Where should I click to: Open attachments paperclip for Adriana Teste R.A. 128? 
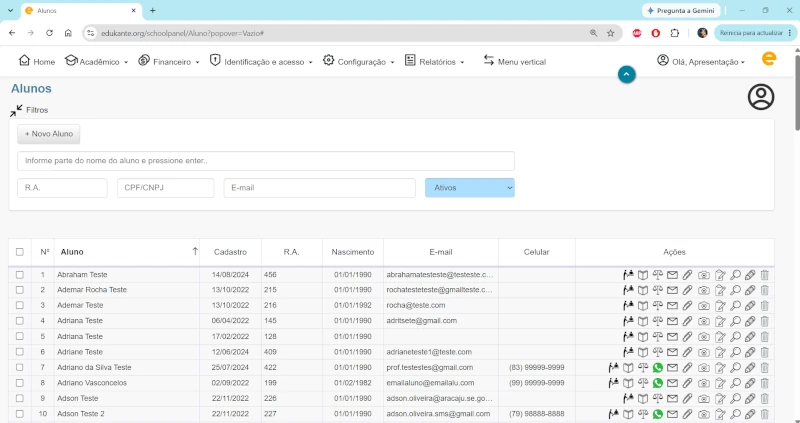click(687, 337)
